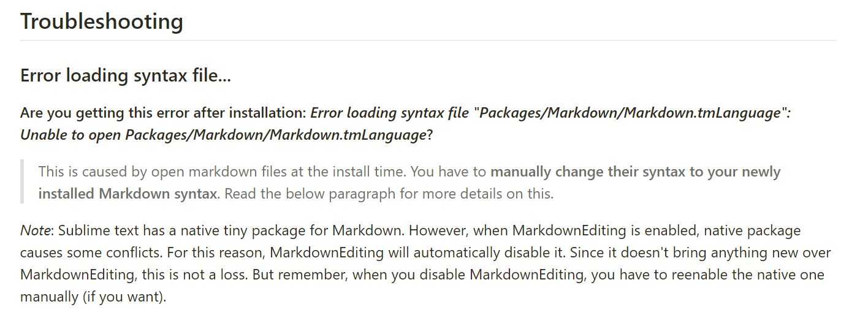Click the horizontal rule beneath the Troubleshooting heading
The image size is (868, 315).
tap(428, 40)
